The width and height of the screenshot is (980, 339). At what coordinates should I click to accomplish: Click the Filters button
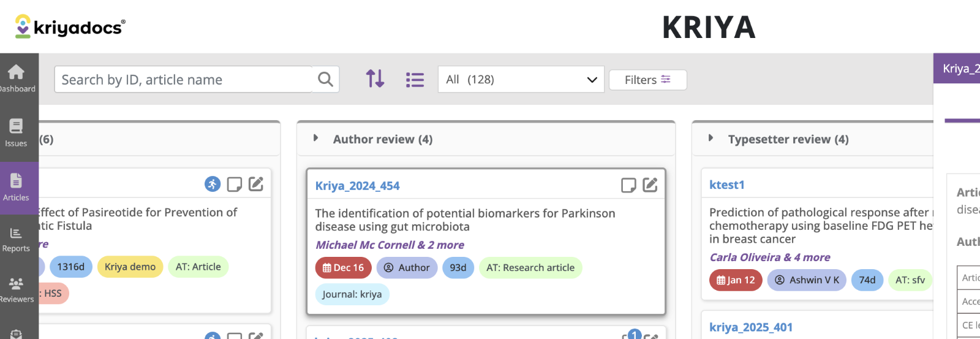pyautogui.click(x=647, y=80)
